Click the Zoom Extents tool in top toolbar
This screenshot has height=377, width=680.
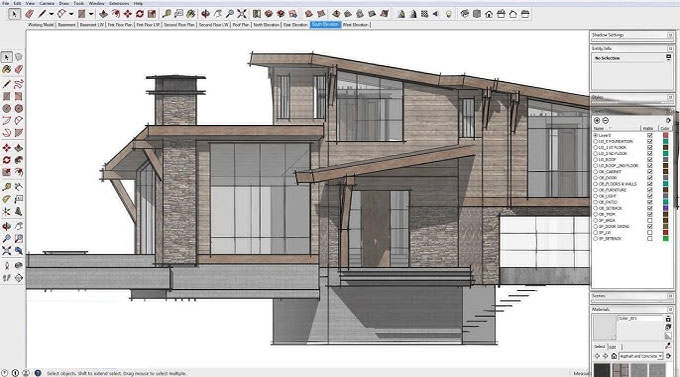(x=242, y=14)
